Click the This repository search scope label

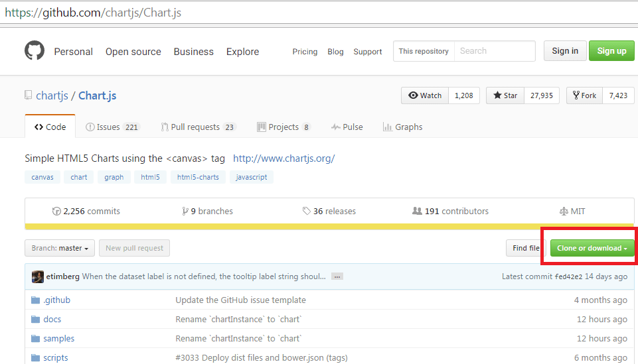tap(424, 51)
